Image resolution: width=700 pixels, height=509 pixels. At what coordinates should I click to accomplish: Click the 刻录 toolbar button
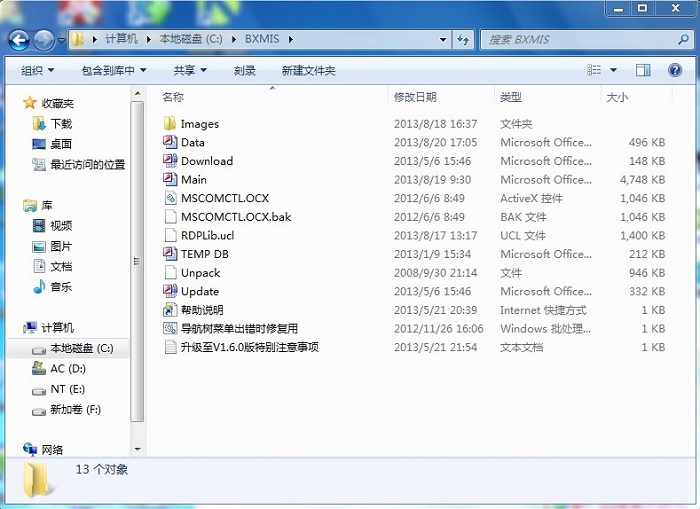click(245, 70)
